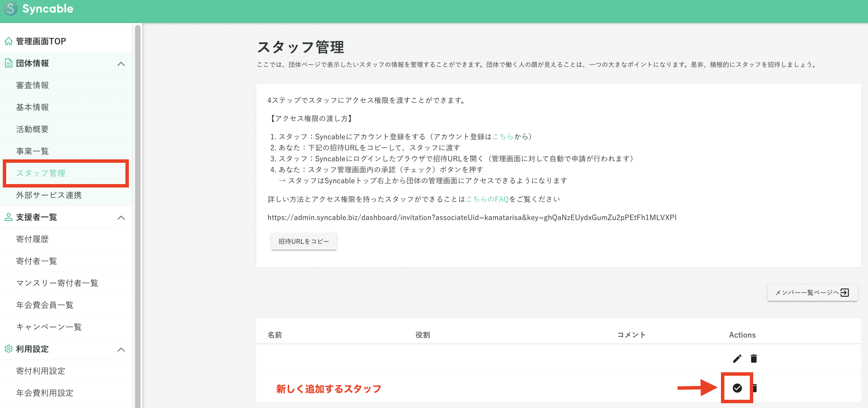Image resolution: width=868 pixels, height=408 pixels.
Task: Open 外部サービス連携 menu item
Action: [66, 195]
